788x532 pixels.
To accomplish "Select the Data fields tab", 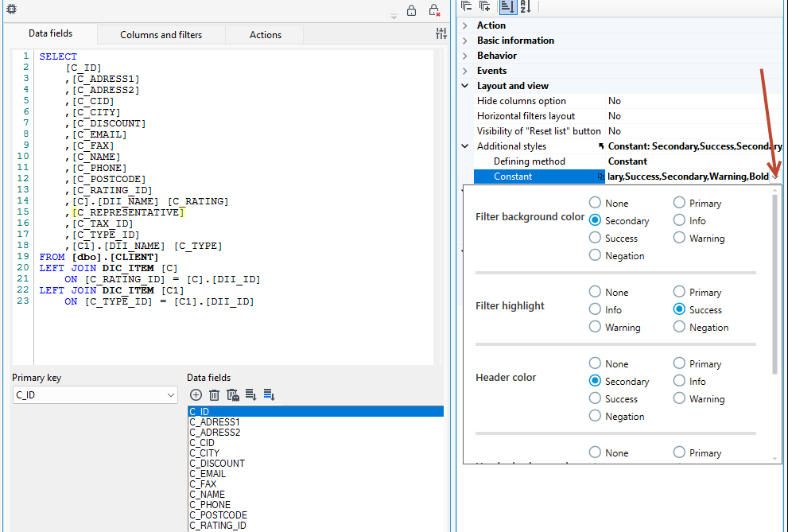I will 50,33.
